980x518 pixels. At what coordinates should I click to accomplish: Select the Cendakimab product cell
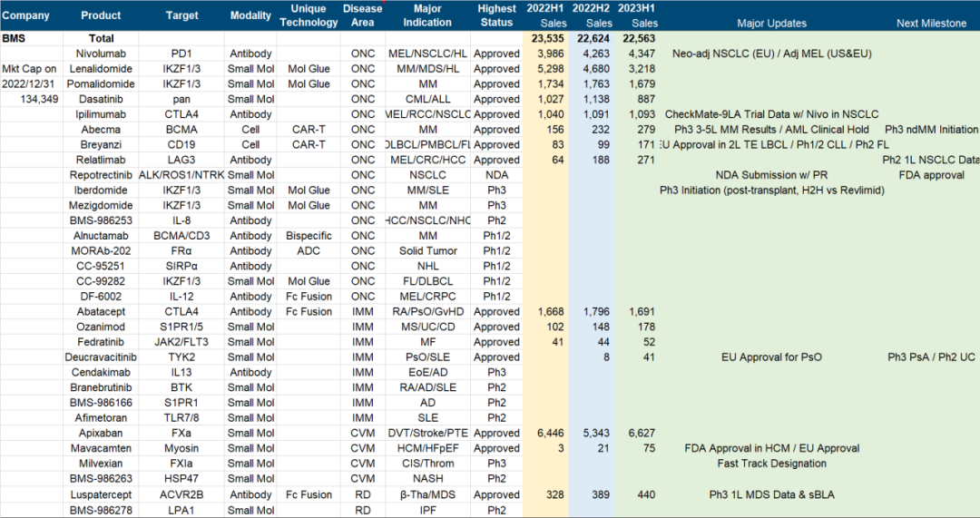click(x=101, y=373)
